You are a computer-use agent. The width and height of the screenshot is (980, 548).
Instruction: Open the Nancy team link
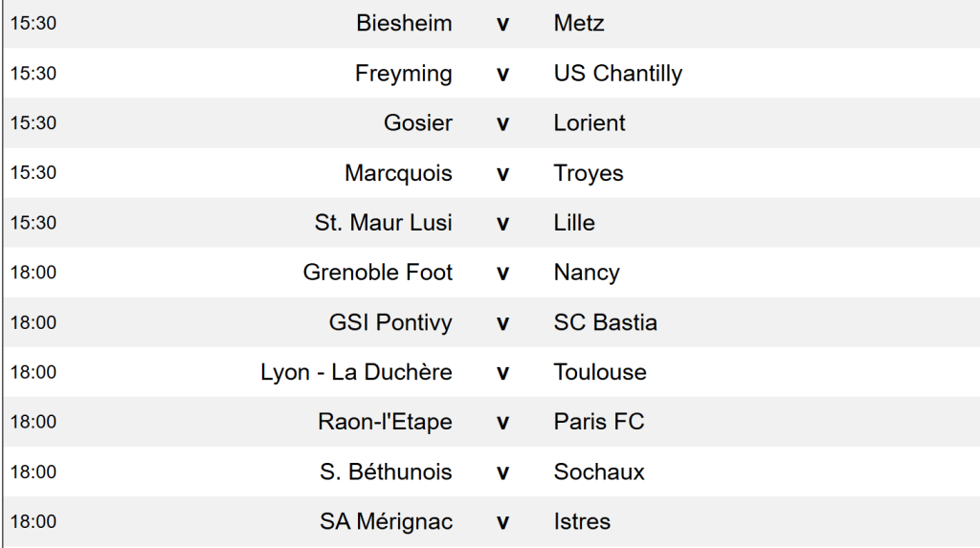coord(587,273)
